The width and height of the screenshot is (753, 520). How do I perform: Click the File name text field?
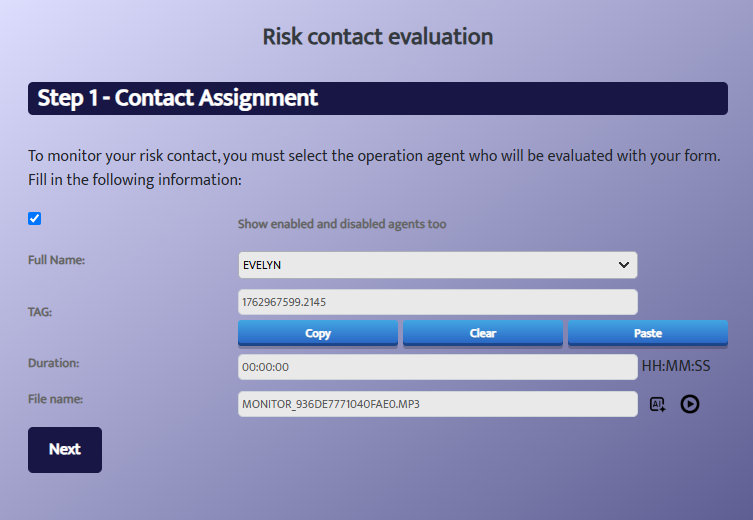(x=437, y=404)
